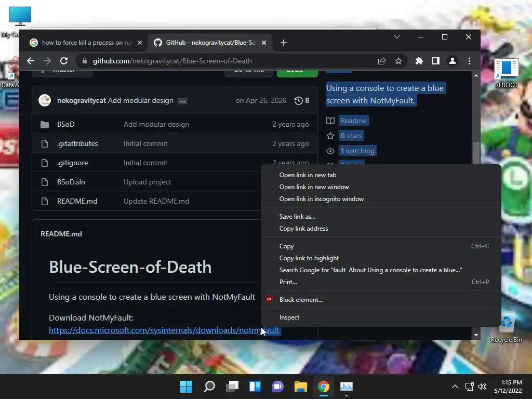Screen dimensions: 532x399
Task: Open the BSoD.sln file
Action: point(71,182)
